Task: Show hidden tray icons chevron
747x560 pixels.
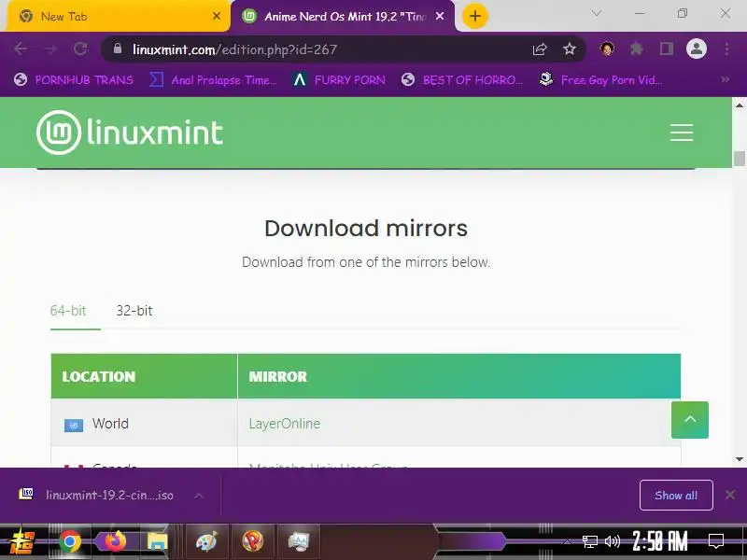Action: pos(567,541)
